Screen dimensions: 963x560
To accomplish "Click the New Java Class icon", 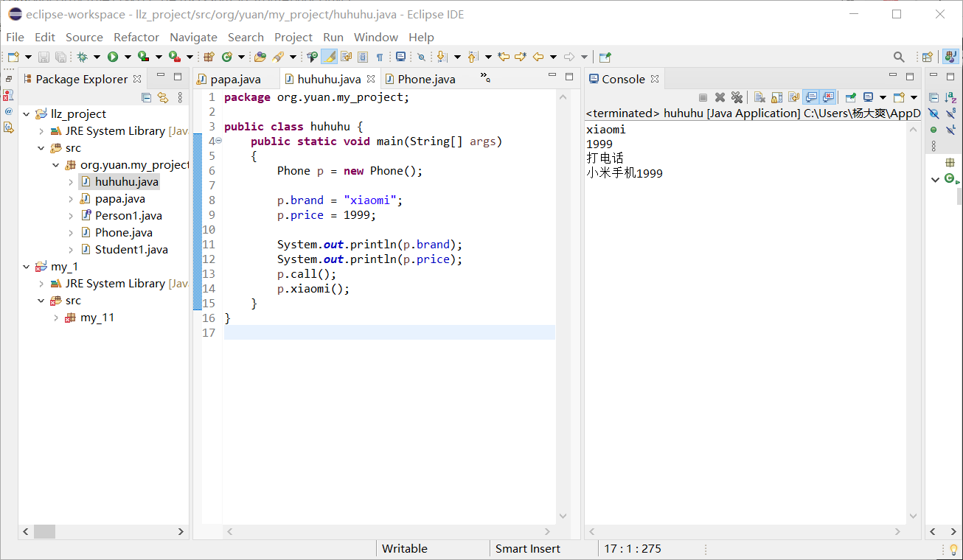I will (x=227, y=57).
